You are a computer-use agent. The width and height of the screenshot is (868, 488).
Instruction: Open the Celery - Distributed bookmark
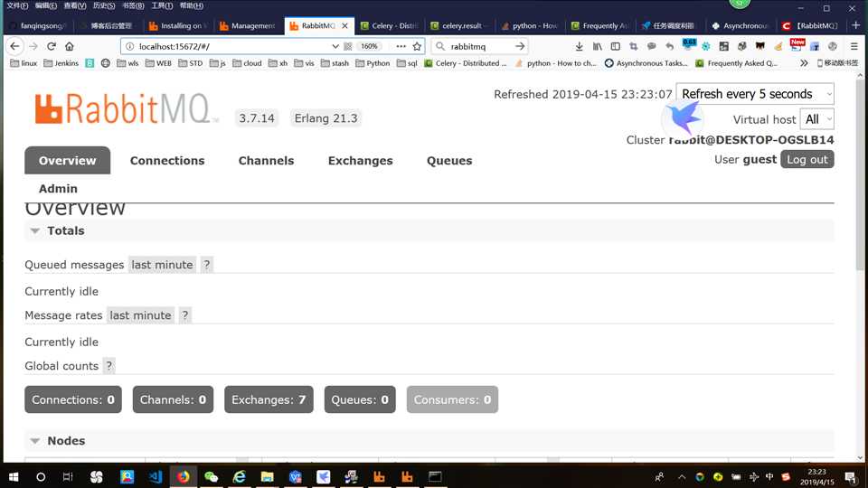(465, 63)
